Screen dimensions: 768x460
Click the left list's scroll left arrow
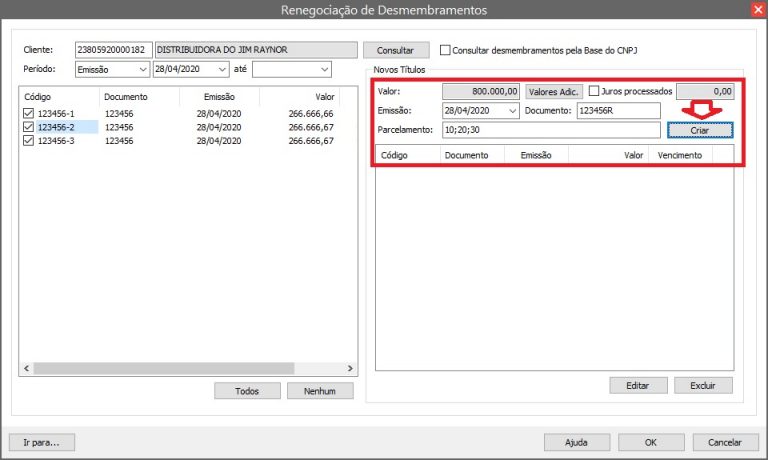pyautogui.click(x=26, y=368)
